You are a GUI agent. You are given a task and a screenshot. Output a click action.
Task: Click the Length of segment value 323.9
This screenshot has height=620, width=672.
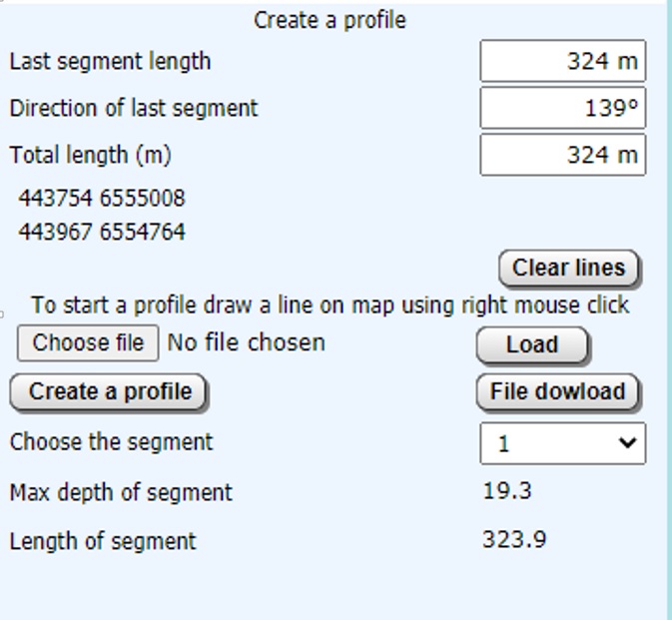pyautogui.click(x=514, y=540)
